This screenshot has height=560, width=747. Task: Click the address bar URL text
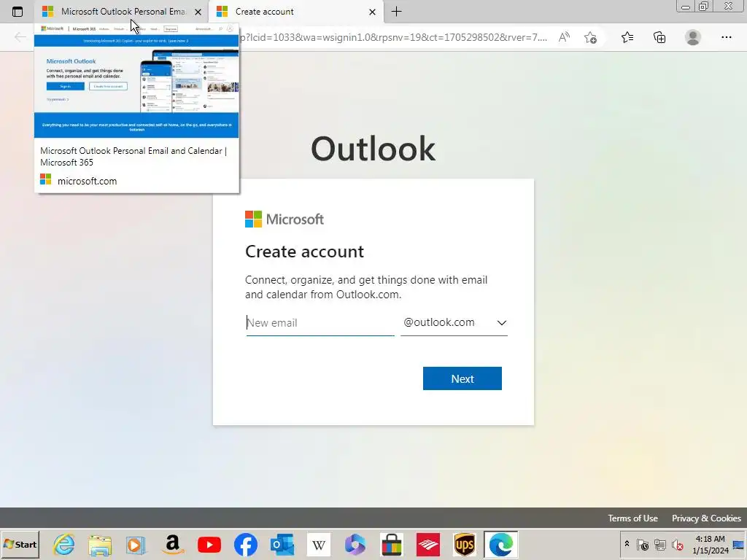point(393,37)
